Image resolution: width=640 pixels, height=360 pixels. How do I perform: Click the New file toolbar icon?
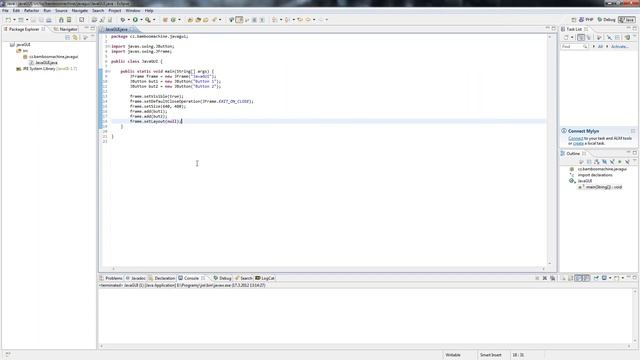tap(8, 20)
